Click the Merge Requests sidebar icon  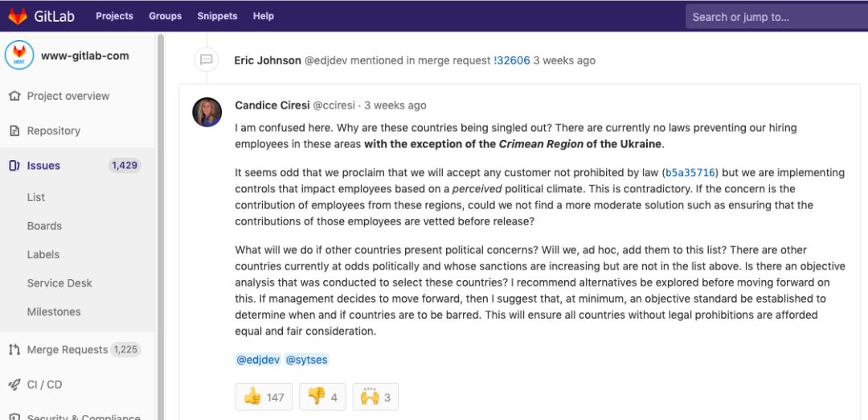pos(14,350)
